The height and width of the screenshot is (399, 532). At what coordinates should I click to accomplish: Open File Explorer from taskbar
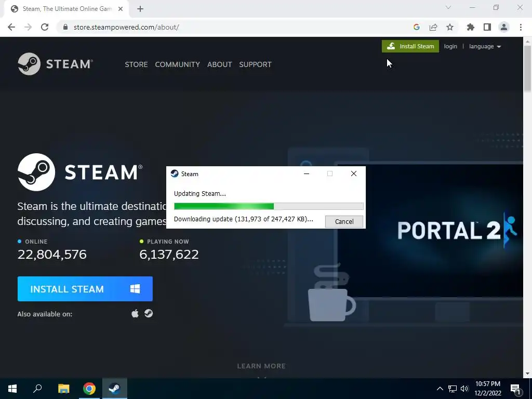tap(63, 389)
